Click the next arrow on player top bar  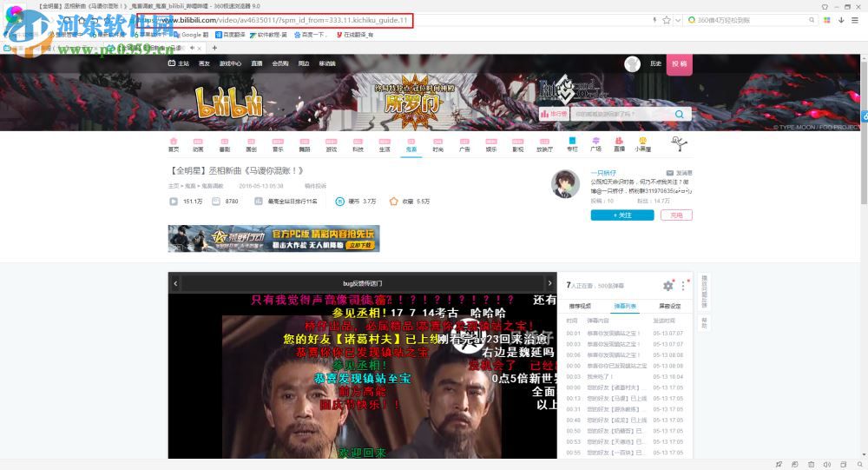(x=549, y=283)
